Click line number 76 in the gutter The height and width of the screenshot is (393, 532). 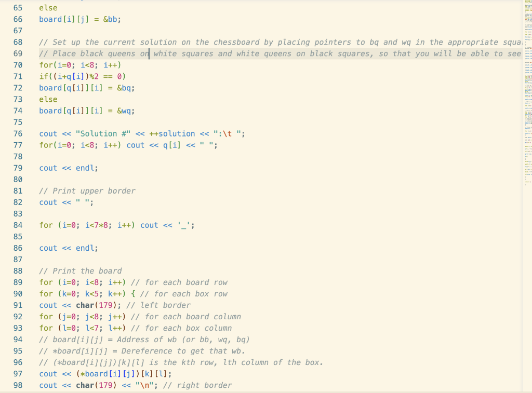(18, 133)
